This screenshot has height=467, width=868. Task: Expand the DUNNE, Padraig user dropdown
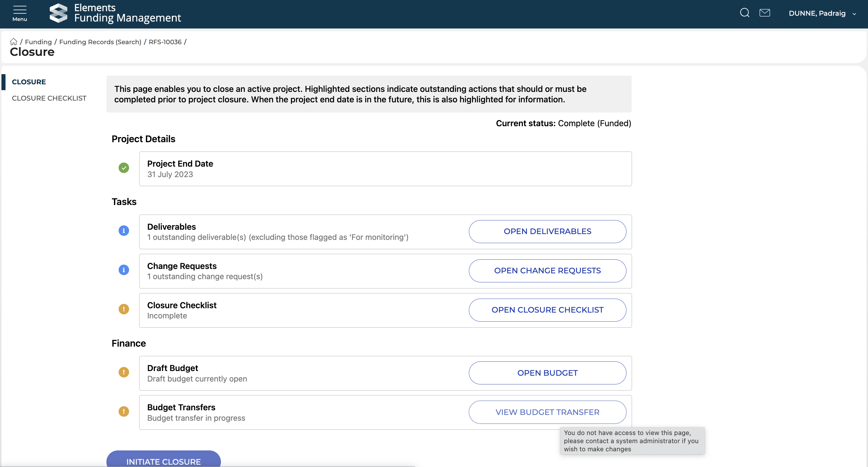[x=822, y=13]
